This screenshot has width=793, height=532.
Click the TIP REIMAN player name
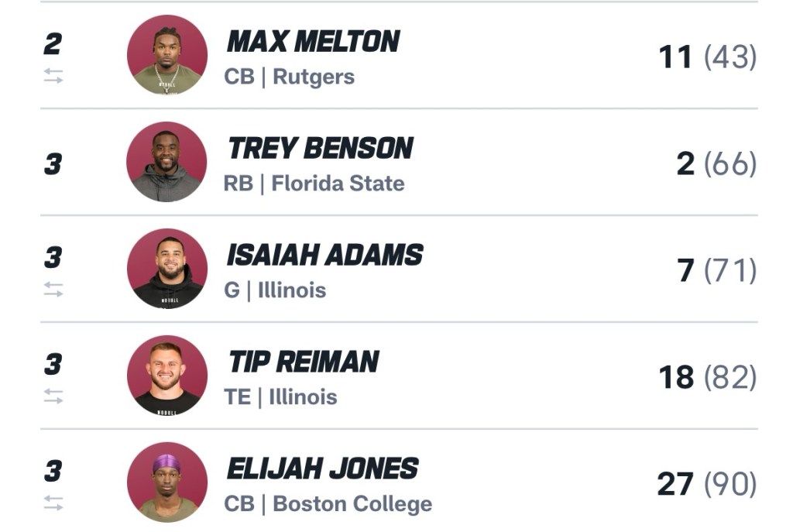304,362
